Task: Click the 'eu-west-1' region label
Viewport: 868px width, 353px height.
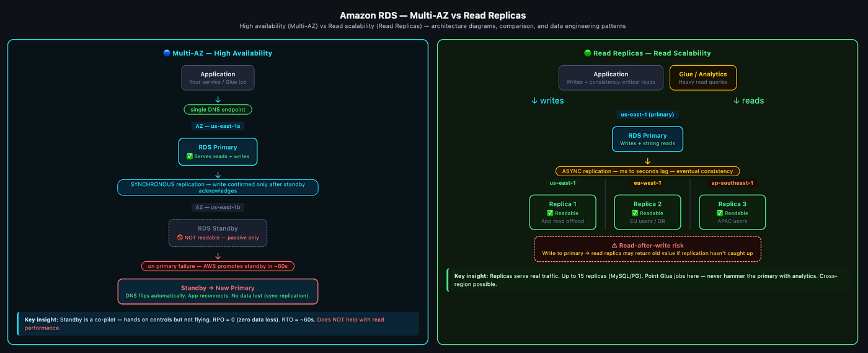Action: click(647, 183)
